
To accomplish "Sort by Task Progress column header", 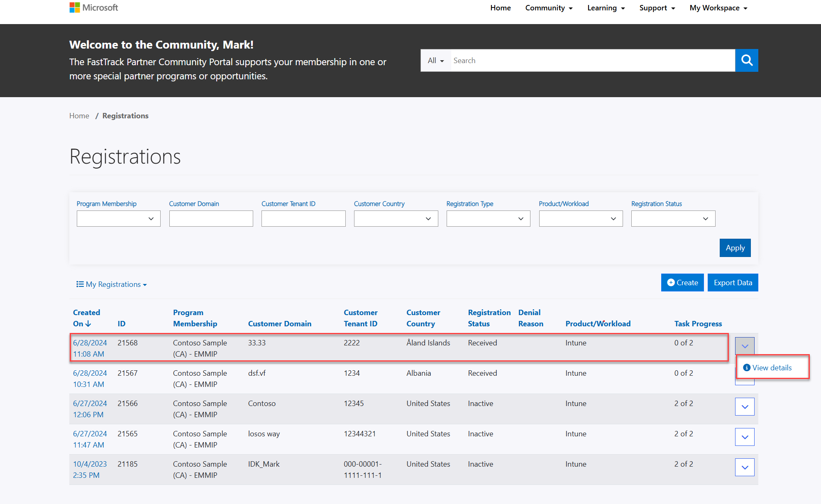I will coord(698,324).
